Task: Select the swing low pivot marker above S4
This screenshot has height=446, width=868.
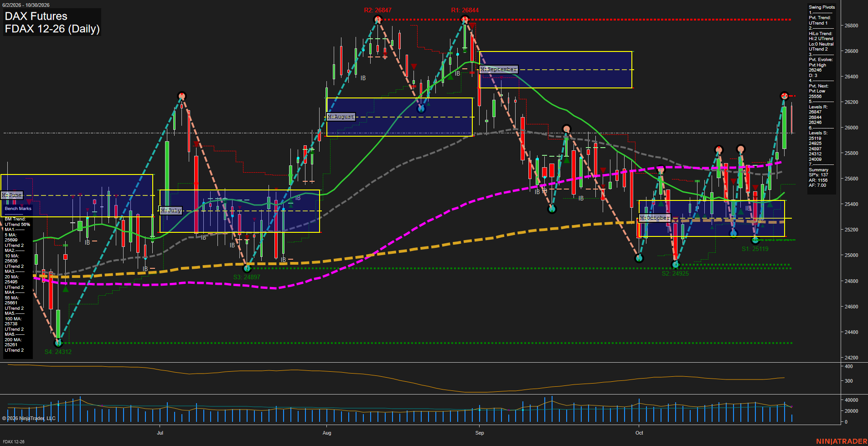Action: pos(58,343)
